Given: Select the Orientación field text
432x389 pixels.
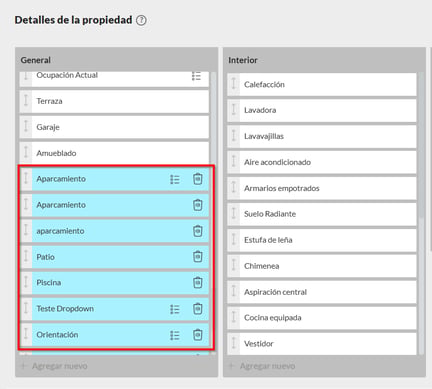Looking at the screenshot, I should pos(57,335).
